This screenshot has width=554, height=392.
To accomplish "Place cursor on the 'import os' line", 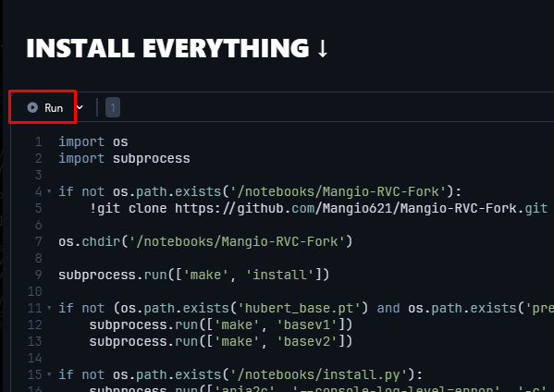I will click(93, 142).
